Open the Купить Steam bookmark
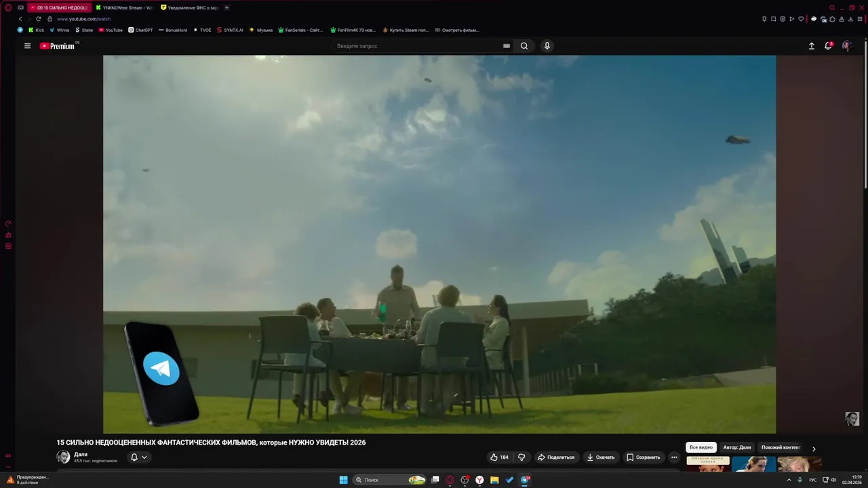 406,30
